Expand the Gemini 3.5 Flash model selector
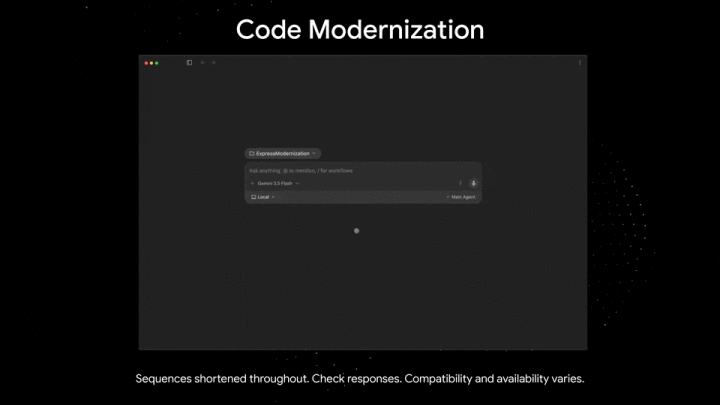The height and width of the screenshot is (405, 720). tap(275, 183)
